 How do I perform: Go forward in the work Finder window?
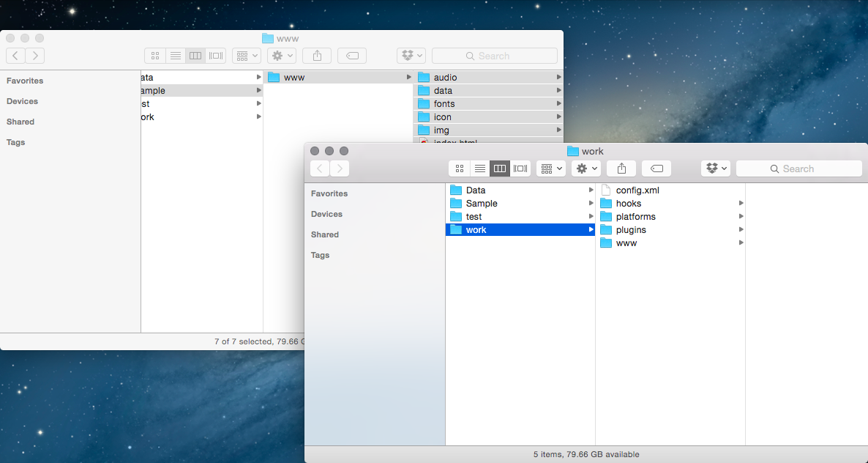tap(340, 168)
